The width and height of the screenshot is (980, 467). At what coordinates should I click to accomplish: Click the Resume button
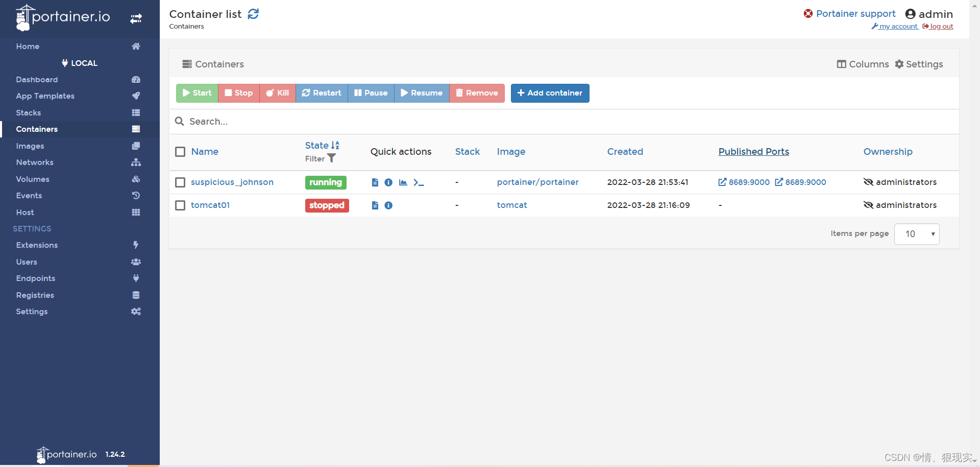(422, 93)
